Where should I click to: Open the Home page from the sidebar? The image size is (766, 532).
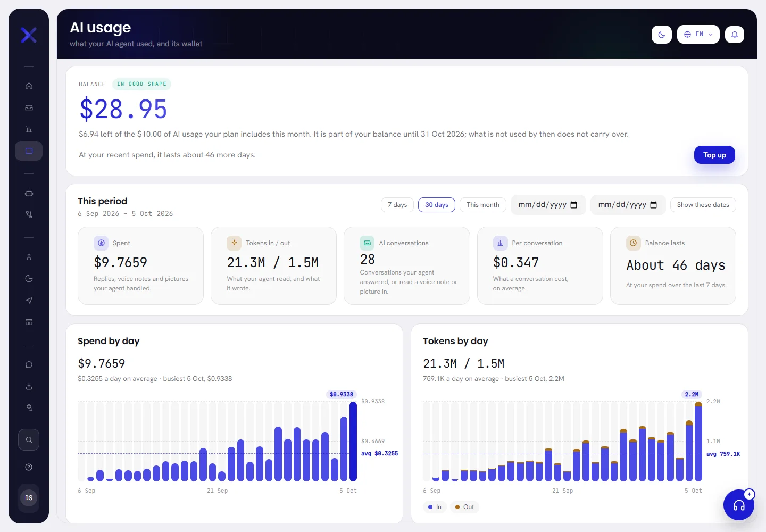(29, 86)
